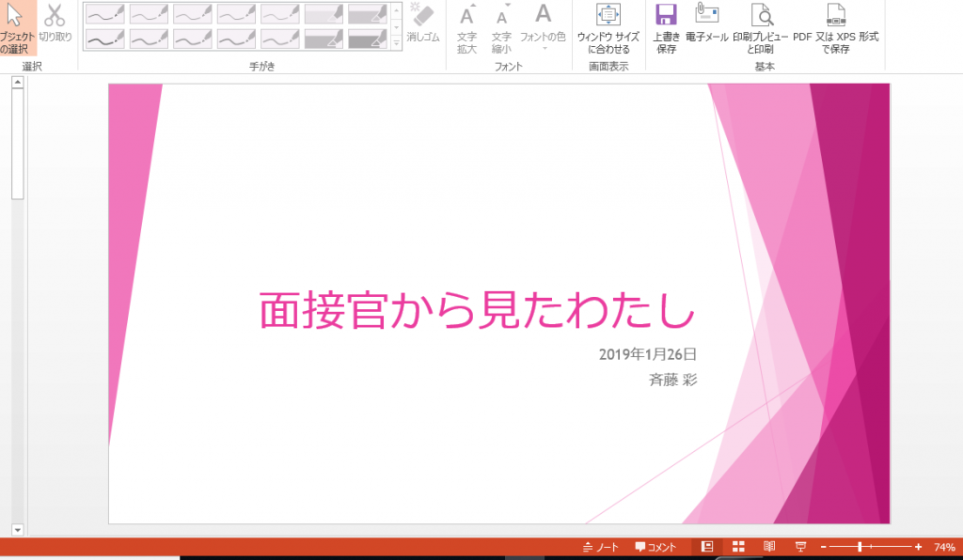This screenshot has height=560, width=963.
Task: Save with the 上書き保存 floppy icon
Action: coord(667,26)
